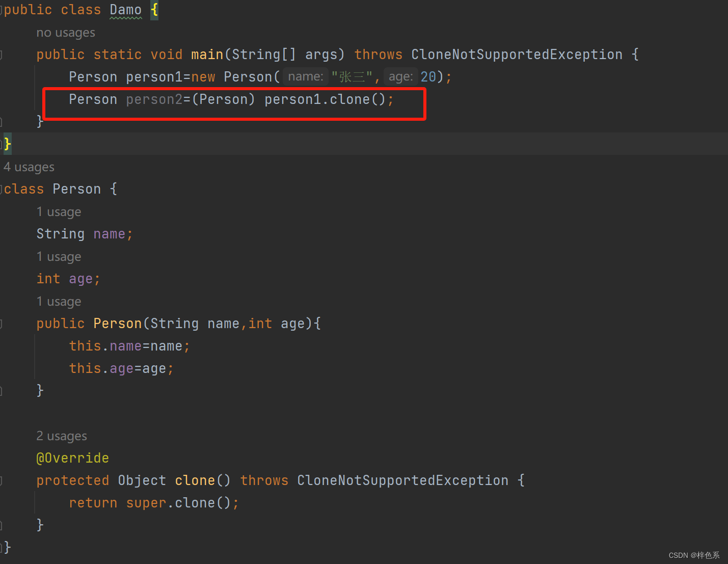
Task: Click this.age in the constructor body
Action: tap(101, 368)
